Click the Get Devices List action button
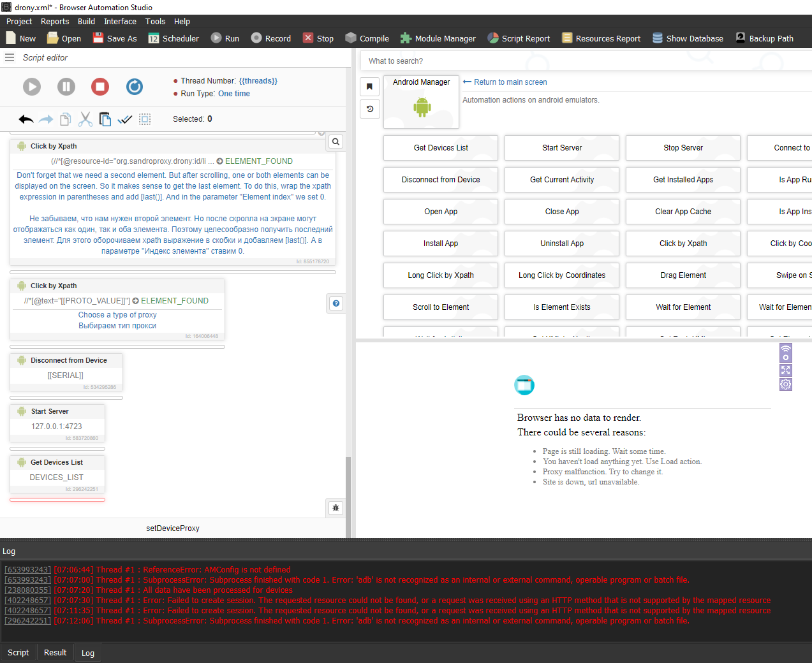812x663 pixels. click(x=441, y=148)
